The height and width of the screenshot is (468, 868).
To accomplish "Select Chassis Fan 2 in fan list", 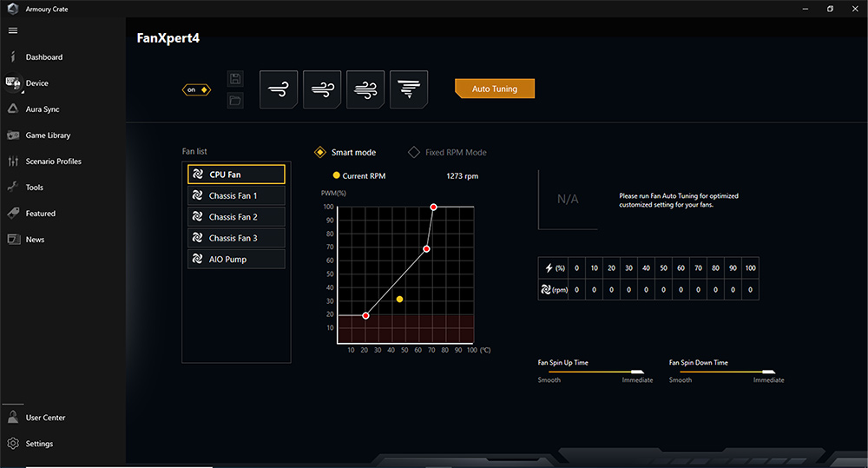I will tap(236, 216).
